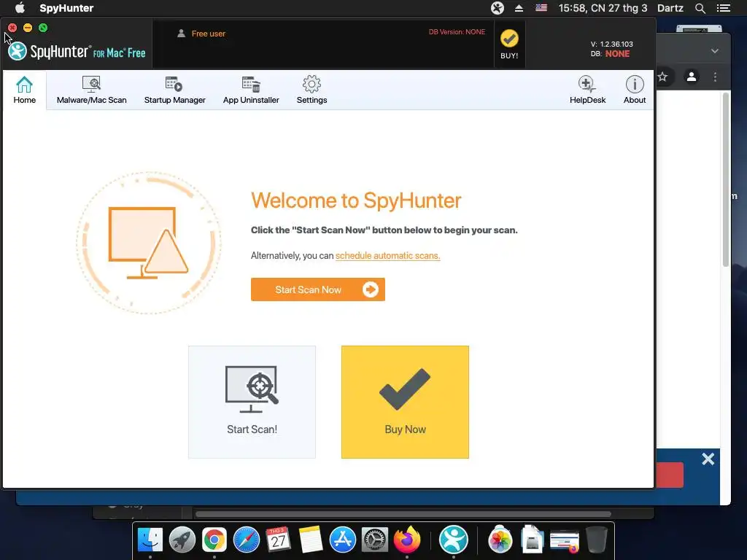747x560 pixels.
Task: Click the eject icon in menu bar
Action: point(519,8)
